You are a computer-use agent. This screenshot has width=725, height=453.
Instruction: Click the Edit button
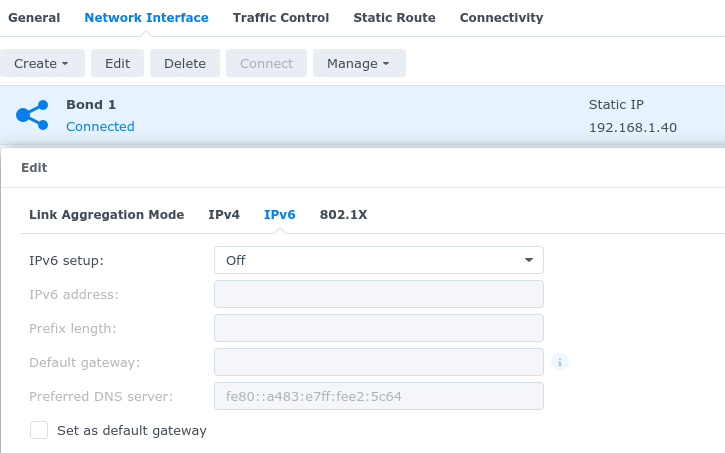tap(118, 63)
